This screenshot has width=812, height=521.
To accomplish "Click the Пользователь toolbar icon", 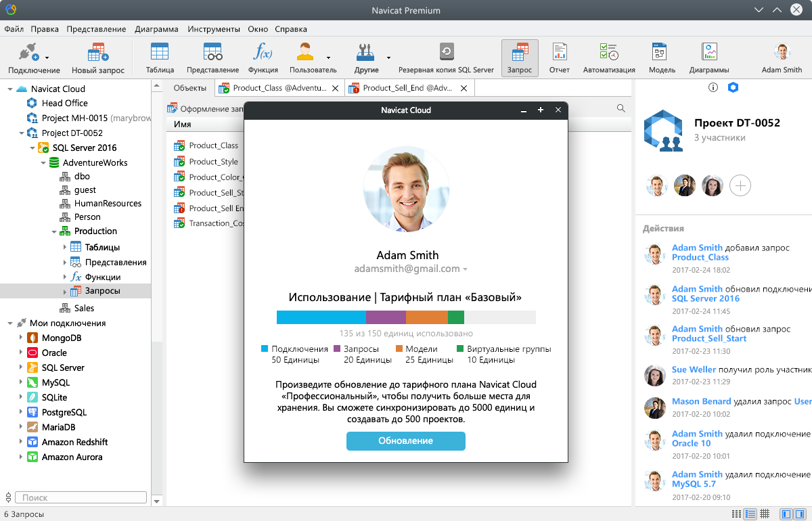I will click(x=306, y=53).
